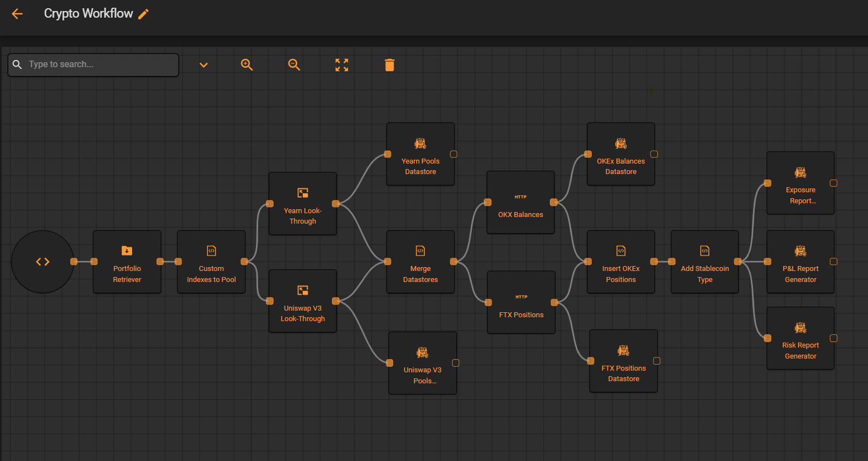868x461 pixels.
Task: Select the OKEx Balances Datastore icon
Action: [621, 144]
